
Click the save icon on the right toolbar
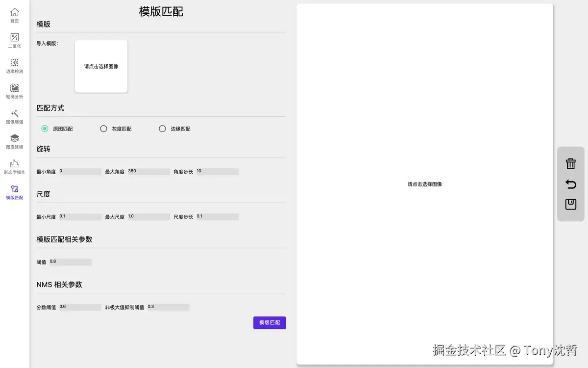tap(570, 204)
